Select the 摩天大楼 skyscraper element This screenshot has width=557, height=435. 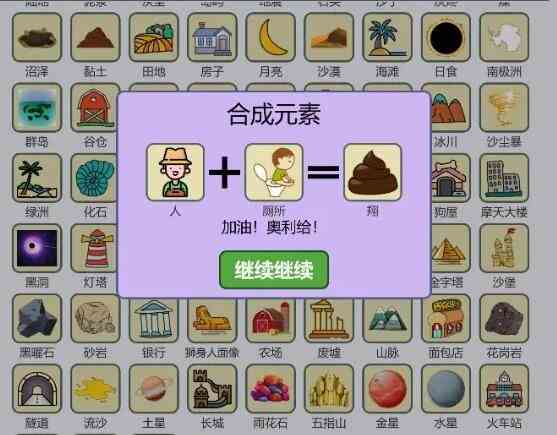click(x=504, y=178)
